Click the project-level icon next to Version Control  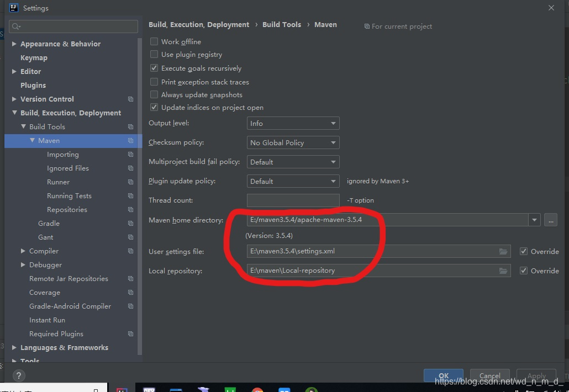pos(130,99)
